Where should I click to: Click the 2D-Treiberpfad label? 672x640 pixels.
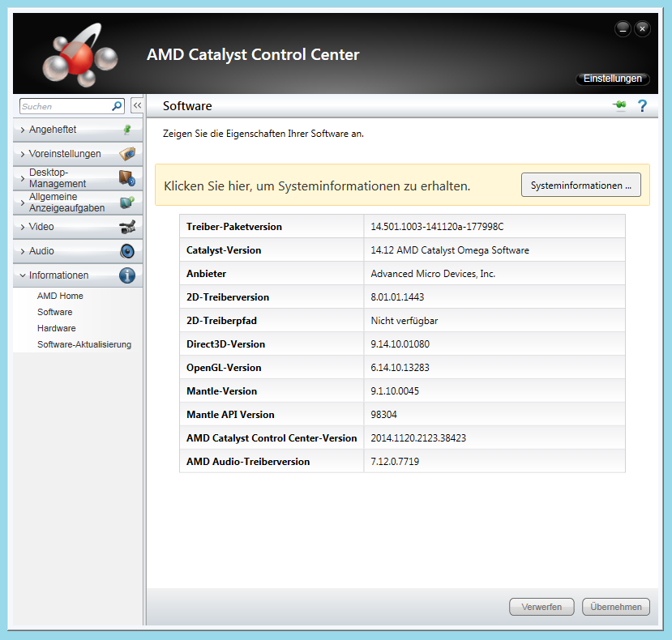pyautogui.click(x=221, y=321)
